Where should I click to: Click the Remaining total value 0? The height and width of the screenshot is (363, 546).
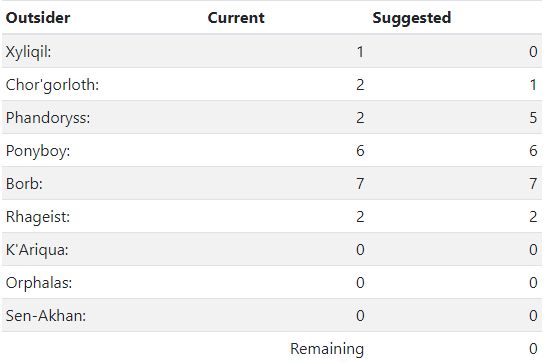click(x=533, y=348)
